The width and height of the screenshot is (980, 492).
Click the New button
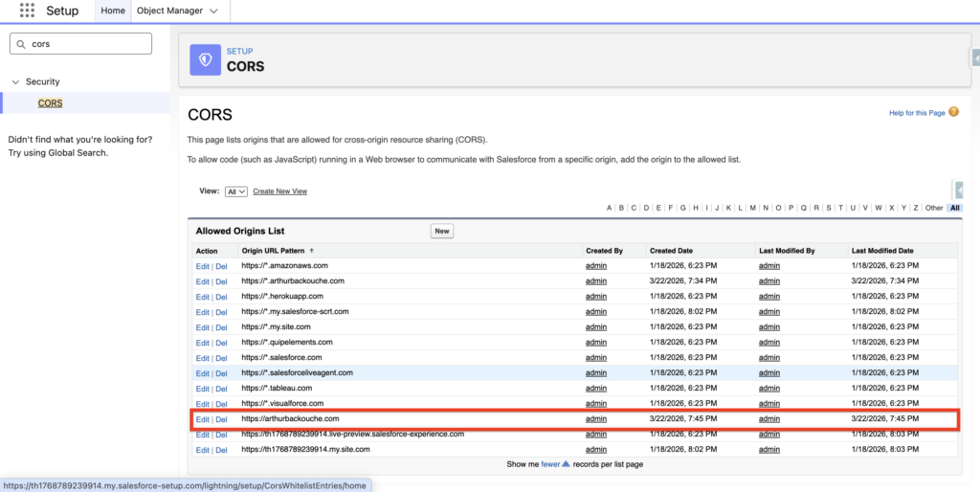coord(442,231)
